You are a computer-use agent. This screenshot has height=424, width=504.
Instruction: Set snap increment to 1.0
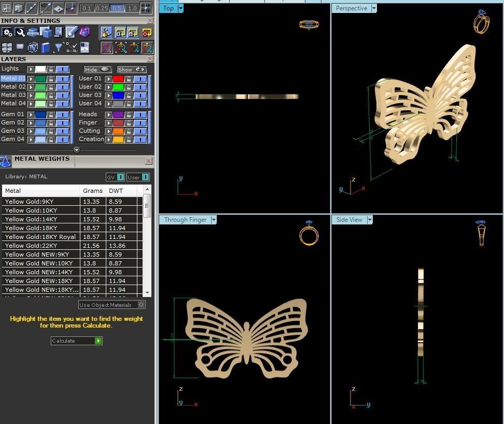pos(132,8)
